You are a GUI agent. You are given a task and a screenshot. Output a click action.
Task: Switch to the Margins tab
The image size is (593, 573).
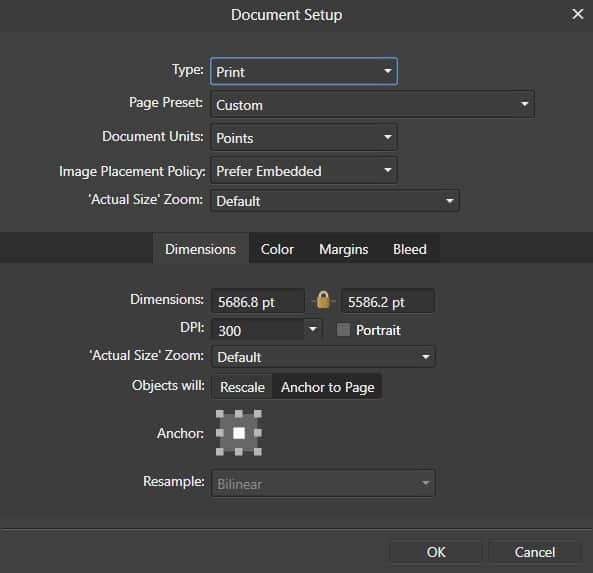tap(343, 249)
